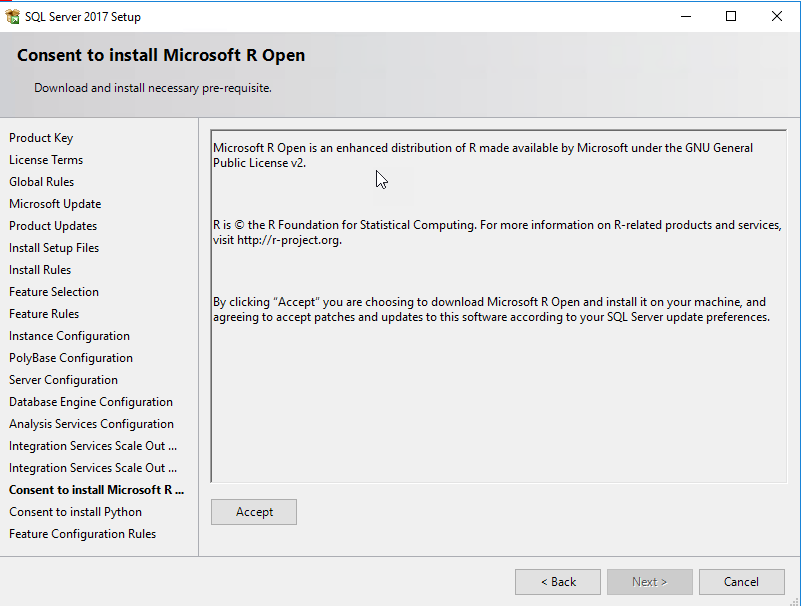Select Consent to install Python step
The image size is (801, 606).
click(75, 512)
